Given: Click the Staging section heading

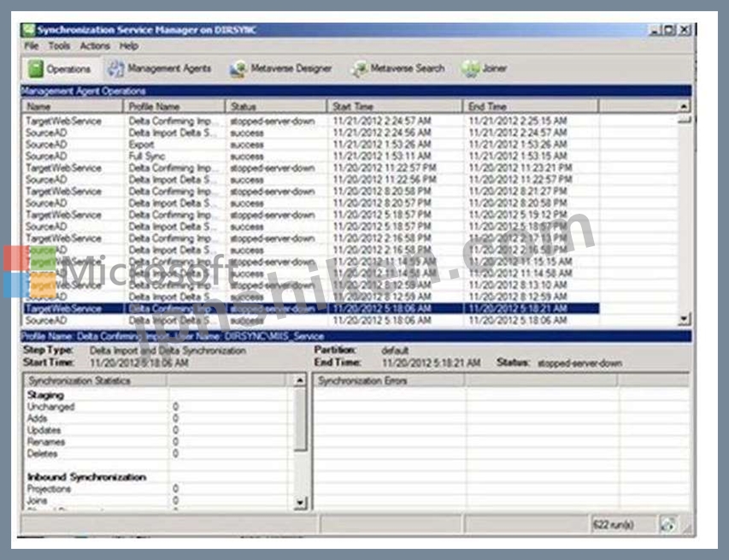Looking at the screenshot, I should 45,395.
